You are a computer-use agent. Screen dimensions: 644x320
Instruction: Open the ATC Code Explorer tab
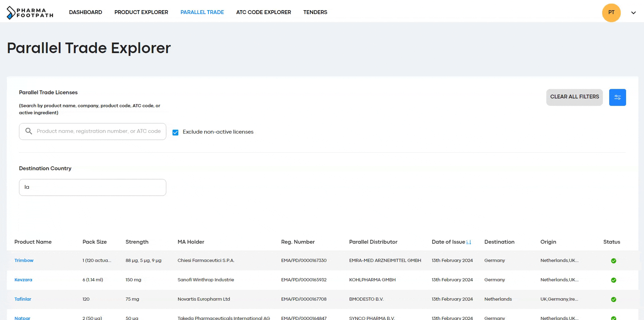(x=264, y=12)
